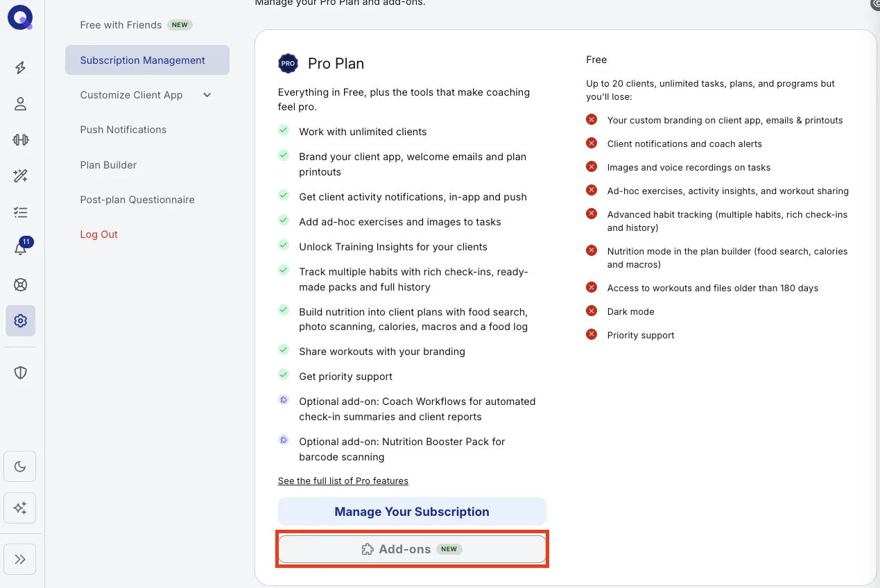Click the red X beside Priority support

tap(592, 334)
